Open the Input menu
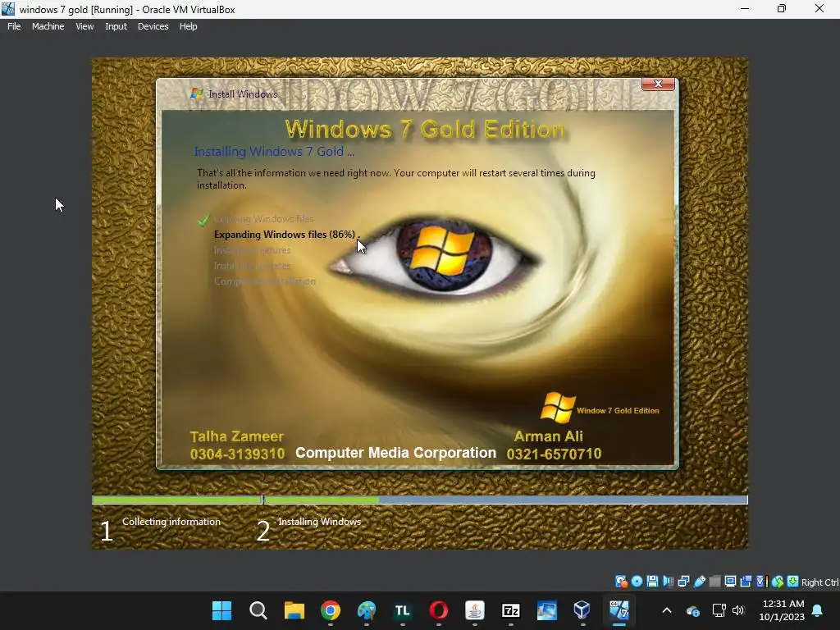 pyautogui.click(x=116, y=26)
